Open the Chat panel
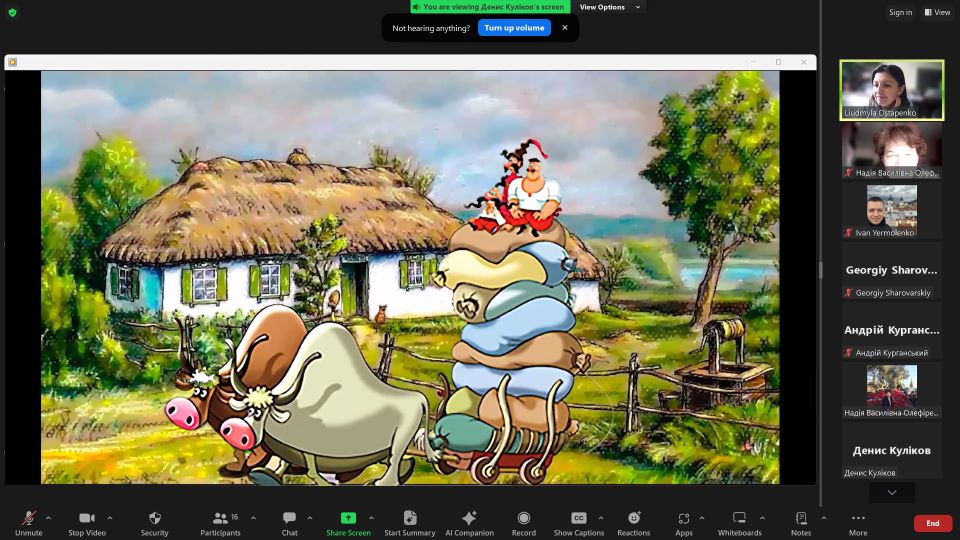The width and height of the screenshot is (960, 540). point(290,523)
